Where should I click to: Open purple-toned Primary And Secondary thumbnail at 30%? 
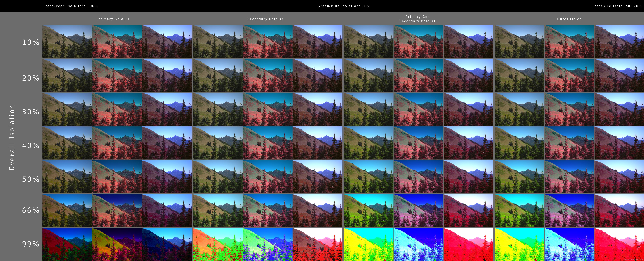click(468, 109)
